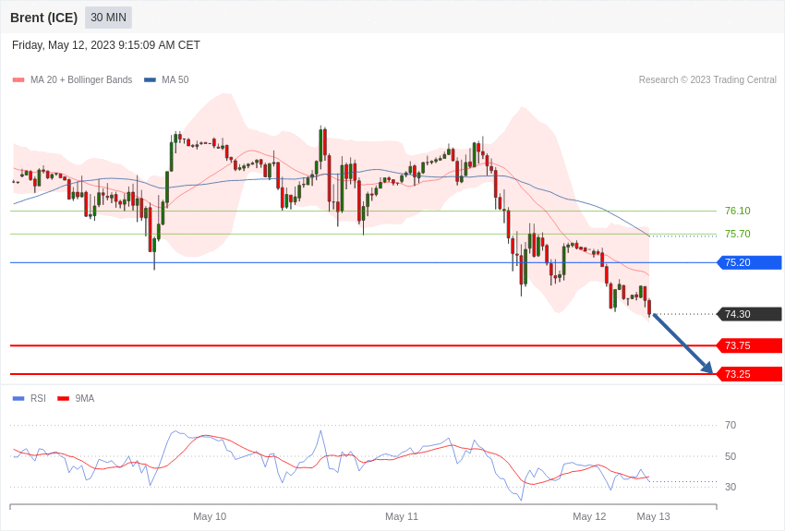
Task: Click the blue 75.20 price tag
Action: (x=749, y=262)
